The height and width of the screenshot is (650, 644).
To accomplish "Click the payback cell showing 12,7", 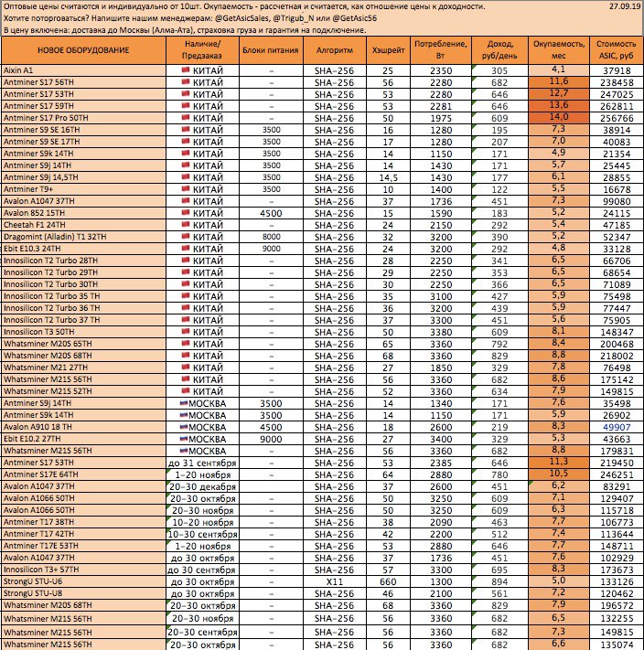I will [x=559, y=93].
